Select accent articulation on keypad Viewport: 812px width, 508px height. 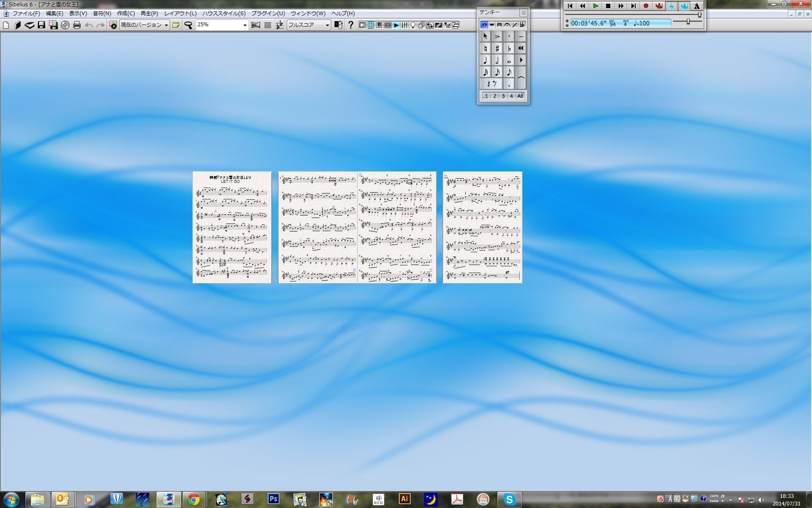tap(497, 36)
